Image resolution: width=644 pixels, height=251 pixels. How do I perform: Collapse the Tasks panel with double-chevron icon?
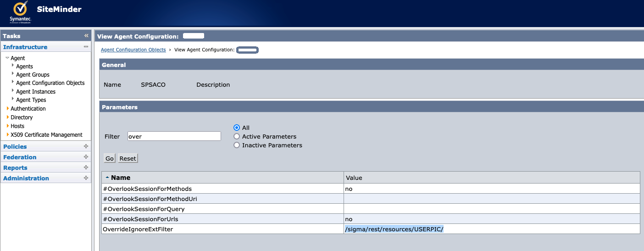[86, 36]
